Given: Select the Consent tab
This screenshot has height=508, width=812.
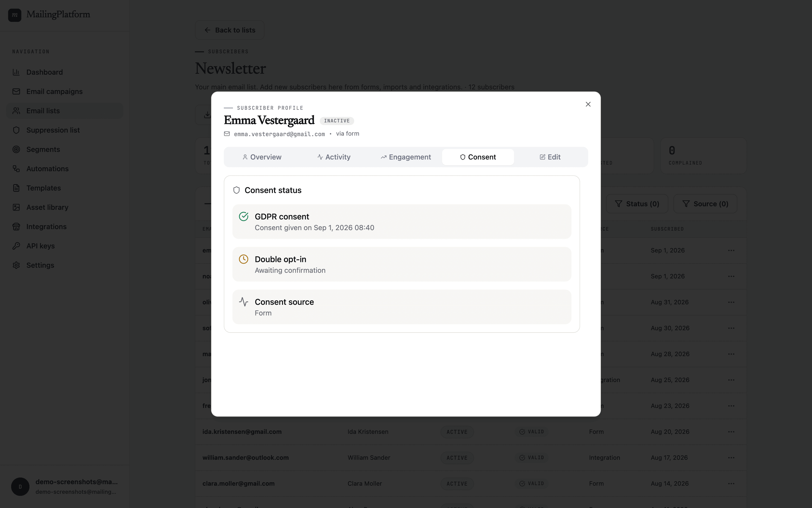Looking at the screenshot, I should pyautogui.click(x=478, y=157).
